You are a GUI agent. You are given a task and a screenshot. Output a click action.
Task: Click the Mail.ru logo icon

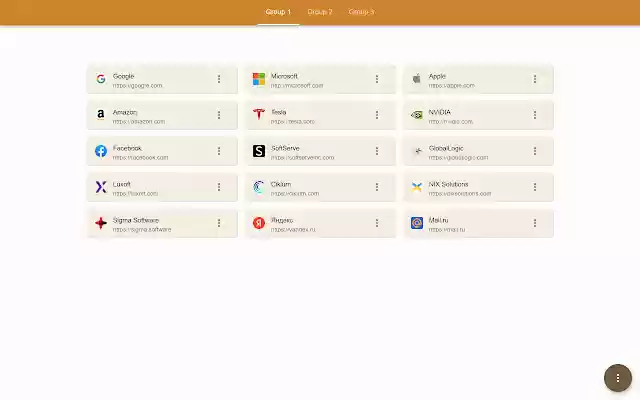click(x=417, y=223)
